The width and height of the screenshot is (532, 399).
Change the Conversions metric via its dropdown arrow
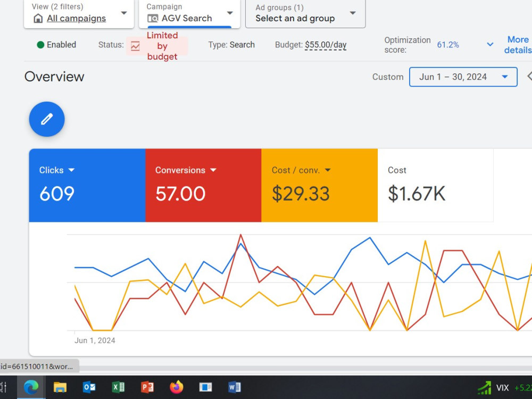coord(213,170)
